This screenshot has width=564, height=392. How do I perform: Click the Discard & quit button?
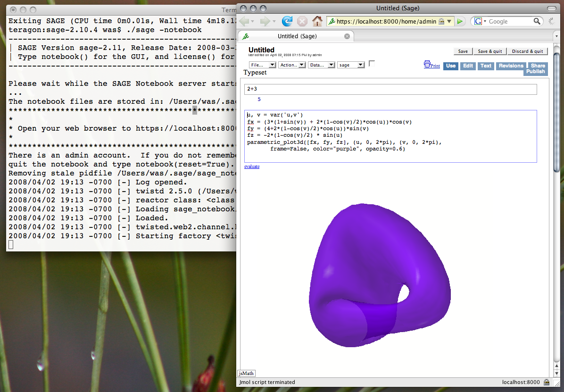pos(528,51)
